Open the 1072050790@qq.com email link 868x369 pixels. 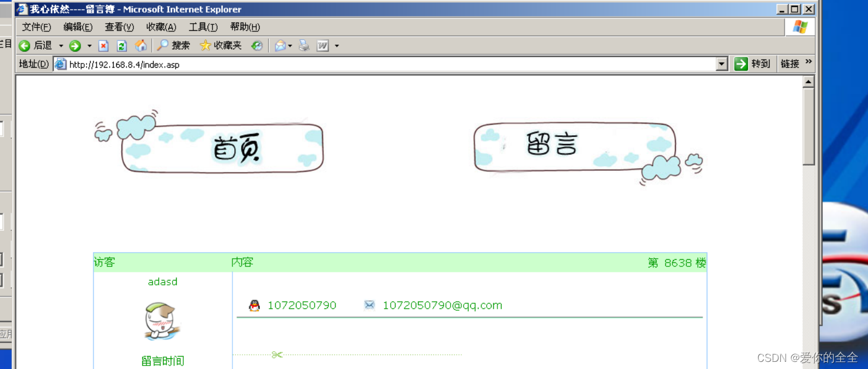pos(443,305)
